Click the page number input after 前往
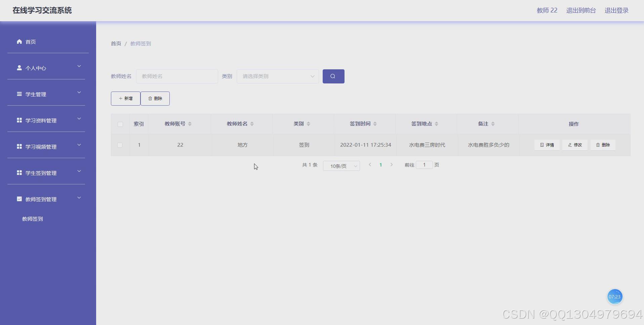This screenshot has height=325, width=644. coord(424,165)
